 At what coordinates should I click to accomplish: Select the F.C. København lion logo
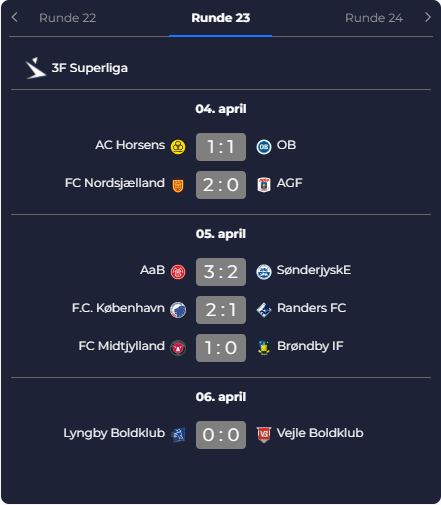[x=178, y=310]
